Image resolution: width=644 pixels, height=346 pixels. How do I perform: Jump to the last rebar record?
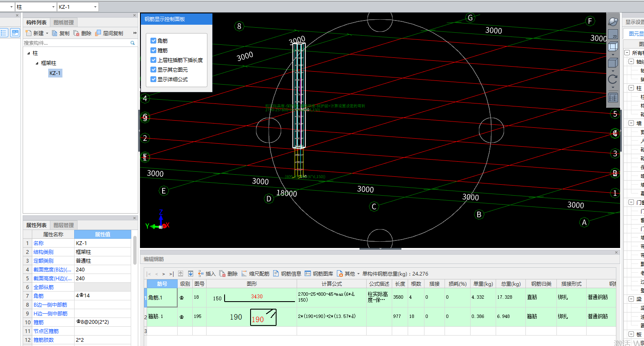(x=171, y=274)
